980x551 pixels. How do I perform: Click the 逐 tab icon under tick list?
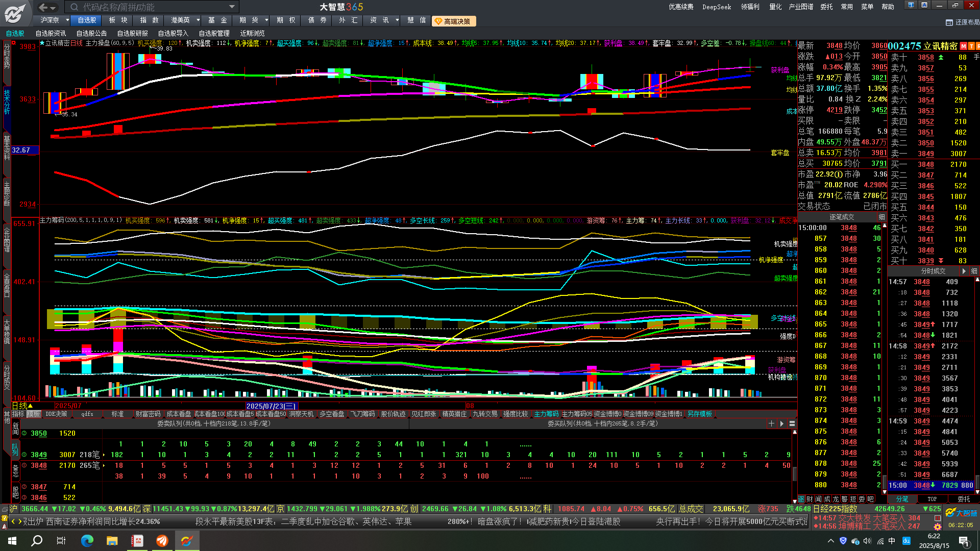801,499
